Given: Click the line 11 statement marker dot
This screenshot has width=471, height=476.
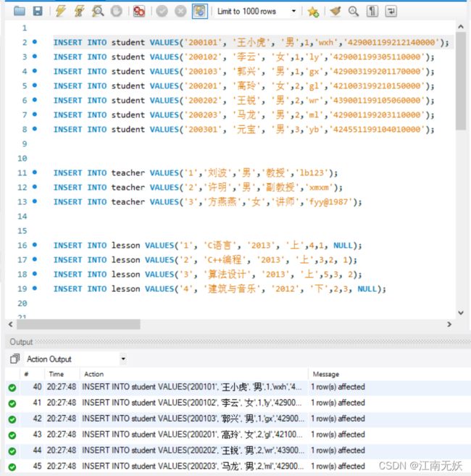Looking at the screenshot, I should point(35,172).
